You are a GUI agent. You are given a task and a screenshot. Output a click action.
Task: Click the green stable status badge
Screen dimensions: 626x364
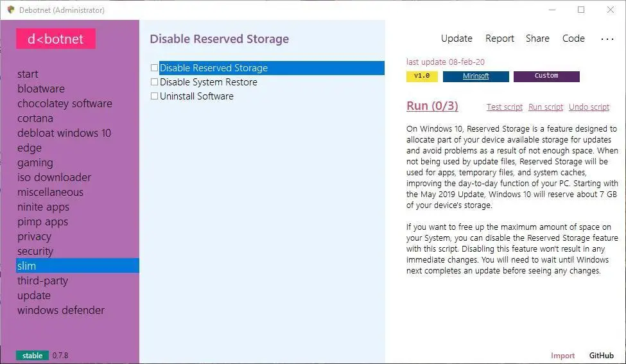tap(32, 356)
